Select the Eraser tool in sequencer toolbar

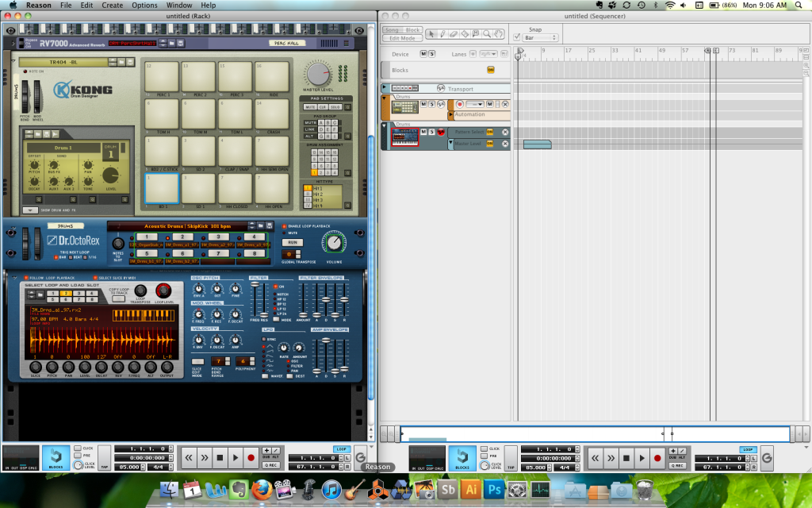click(454, 34)
